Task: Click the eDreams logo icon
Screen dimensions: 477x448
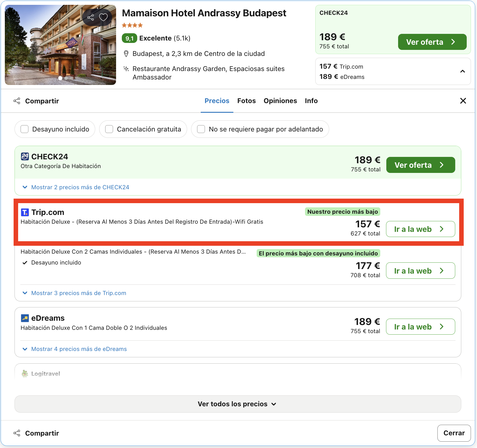Action: click(25, 318)
